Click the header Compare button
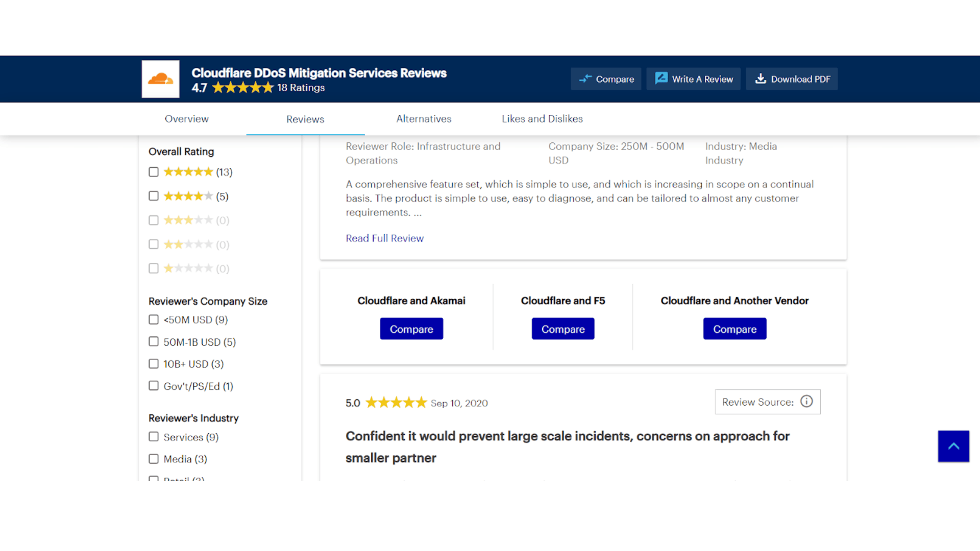The image size is (980, 551). tap(606, 79)
